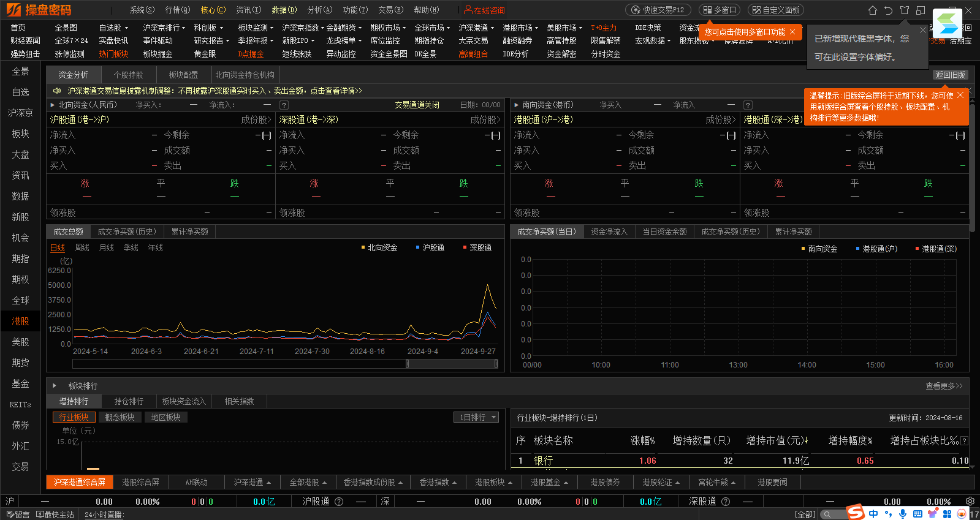This screenshot has height=520, width=980.
Task: Open the 分析(A) menu
Action: pos(319,10)
